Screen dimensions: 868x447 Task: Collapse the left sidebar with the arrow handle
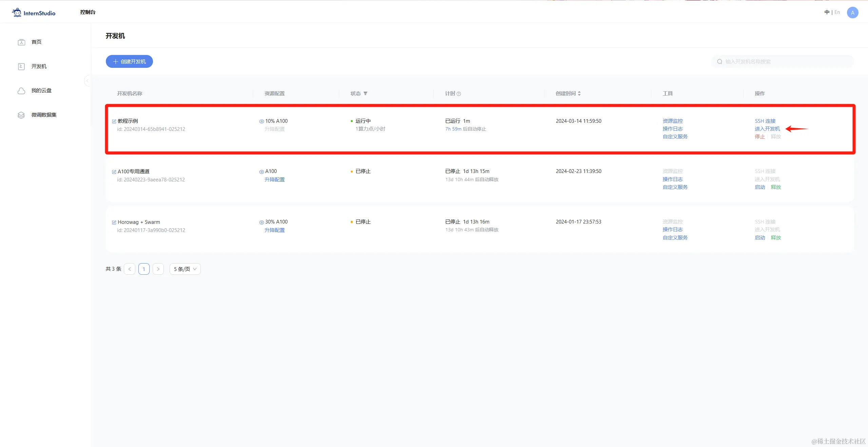87,81
